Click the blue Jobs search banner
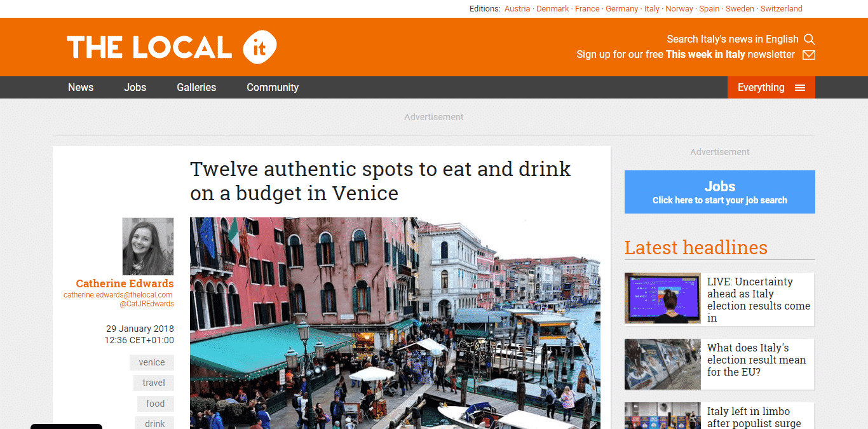This screenshot has height=429, width=868. [x=720, y=192]
